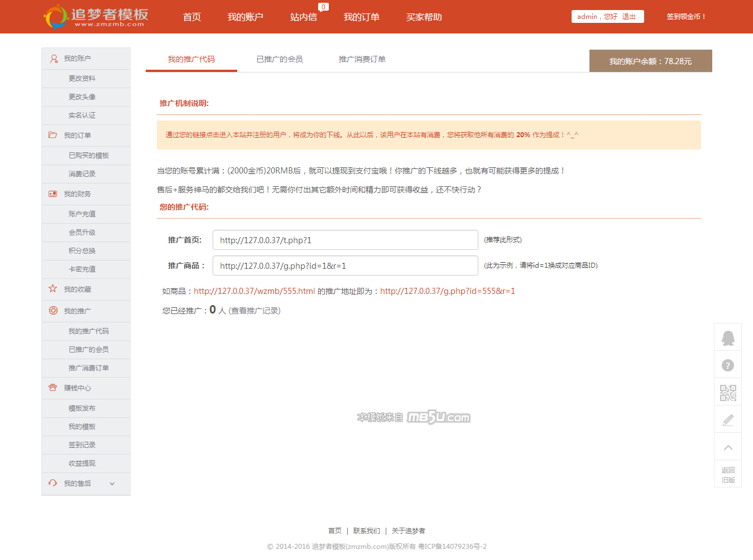Viewport: 753px width, 560px height.
Task: Open 站内信 in the top navigation
Action: 303,17
